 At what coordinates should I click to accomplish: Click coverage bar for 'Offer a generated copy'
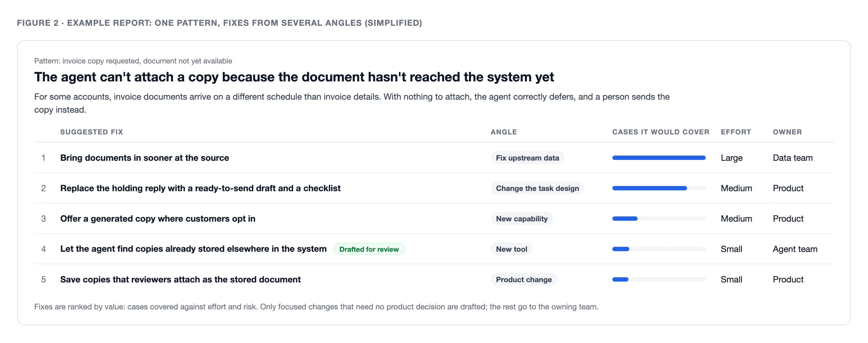(659, 218)
